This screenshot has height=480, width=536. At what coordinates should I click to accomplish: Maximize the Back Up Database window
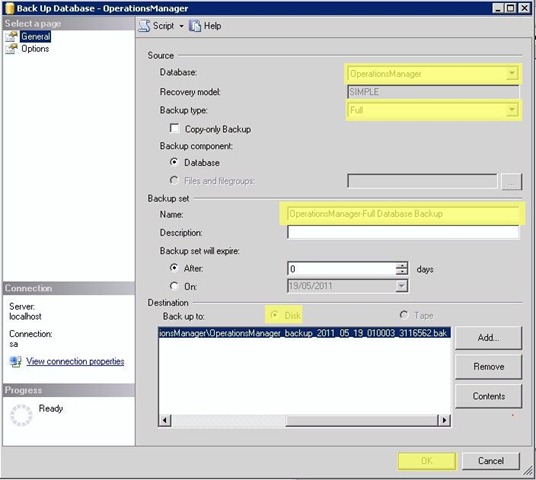[x=510, y=8]
